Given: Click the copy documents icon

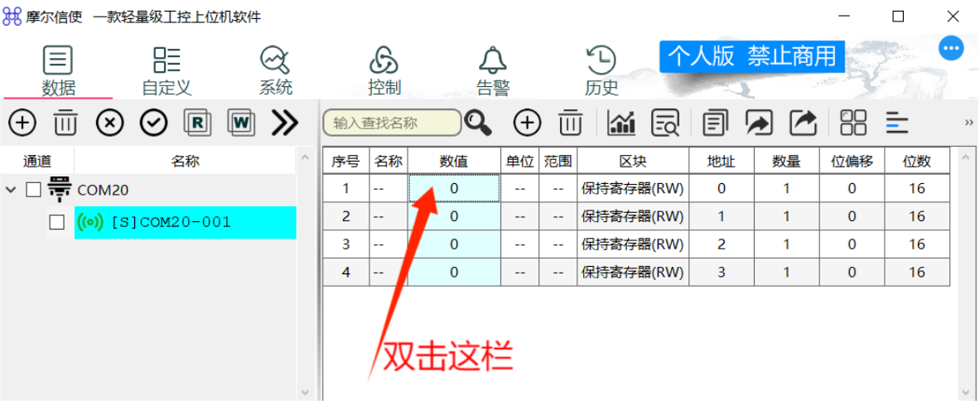Looking at the screenshot, I should pyautogui.click(x=716, y=123).
